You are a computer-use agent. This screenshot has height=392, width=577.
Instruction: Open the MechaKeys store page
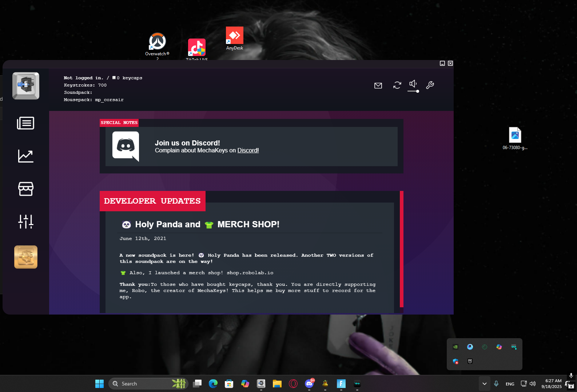(26, 189)
